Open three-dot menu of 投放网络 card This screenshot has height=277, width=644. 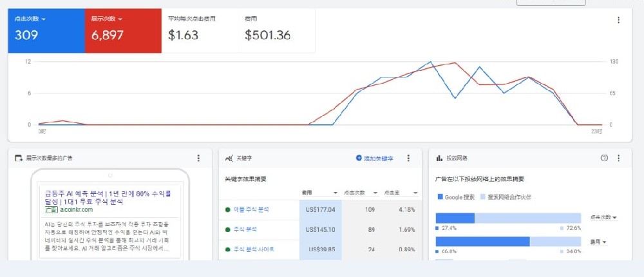(618, 158)
